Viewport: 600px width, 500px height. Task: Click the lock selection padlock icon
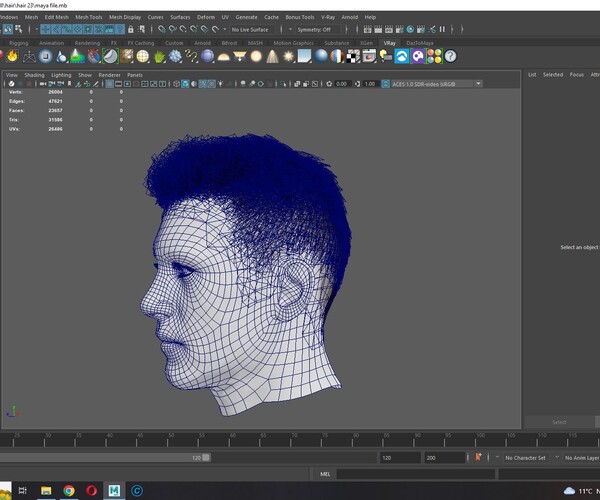coord(131,29)
